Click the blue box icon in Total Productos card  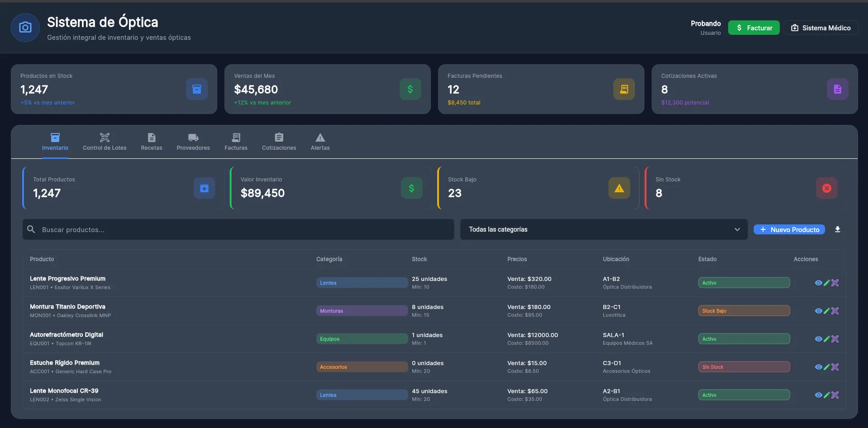click(205, 188)
